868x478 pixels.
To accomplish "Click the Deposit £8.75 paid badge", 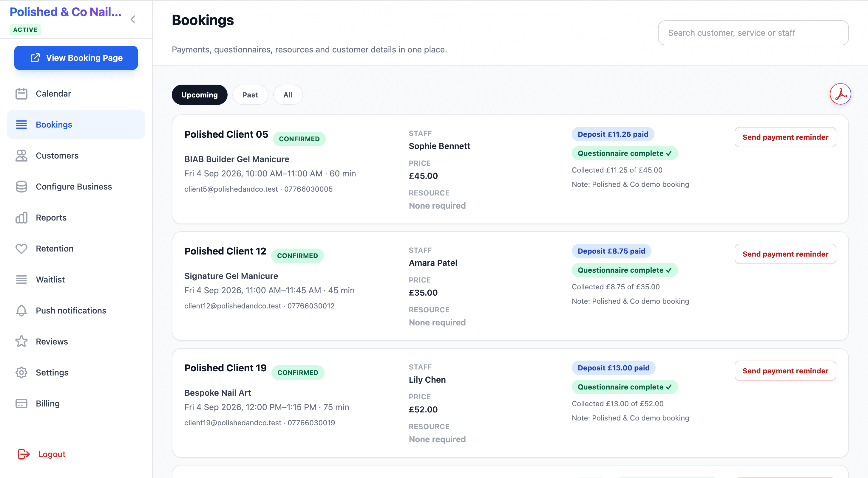I will (x=611, y=251).
